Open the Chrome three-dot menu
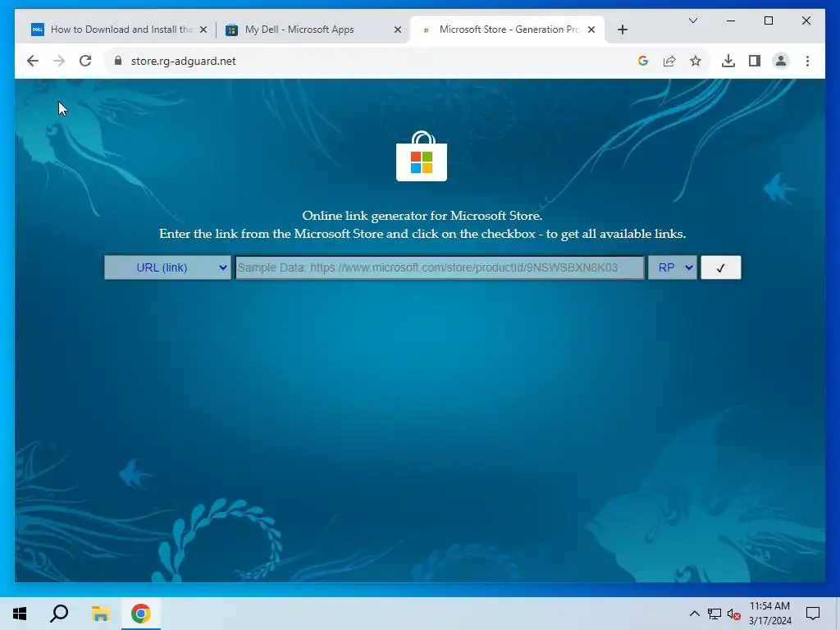 coord(807,61)
